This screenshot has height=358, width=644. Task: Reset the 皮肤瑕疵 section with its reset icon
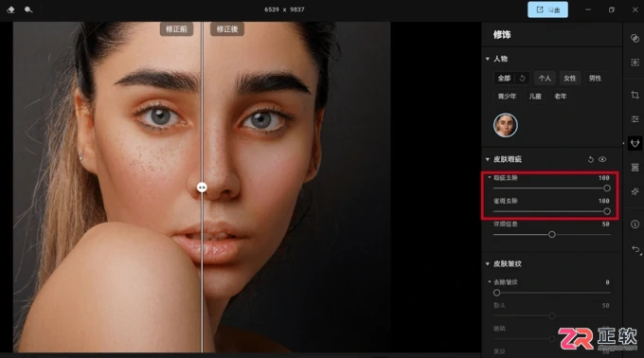(591, 159)
